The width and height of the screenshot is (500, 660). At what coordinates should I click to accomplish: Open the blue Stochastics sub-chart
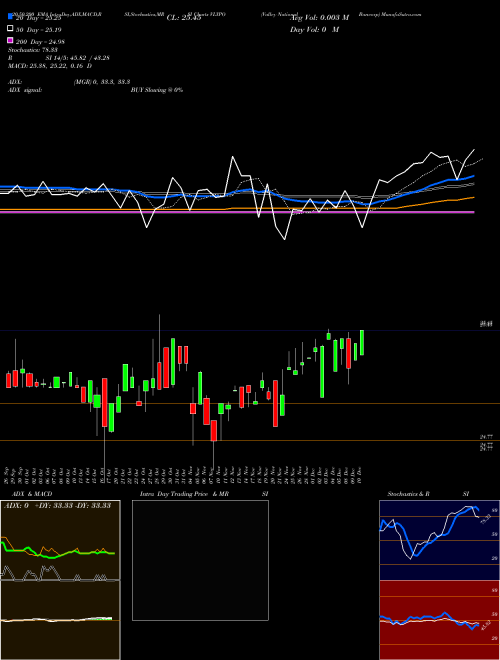tap(439, 540)
